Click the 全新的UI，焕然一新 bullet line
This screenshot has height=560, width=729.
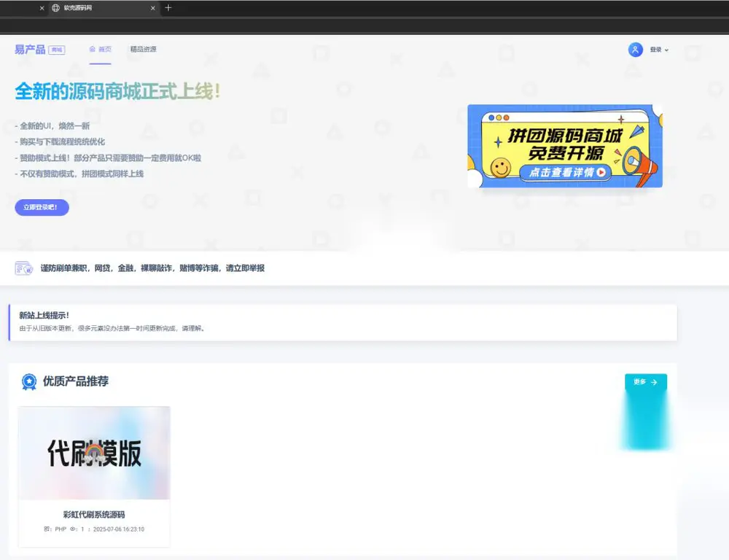(x=52, y=126)
